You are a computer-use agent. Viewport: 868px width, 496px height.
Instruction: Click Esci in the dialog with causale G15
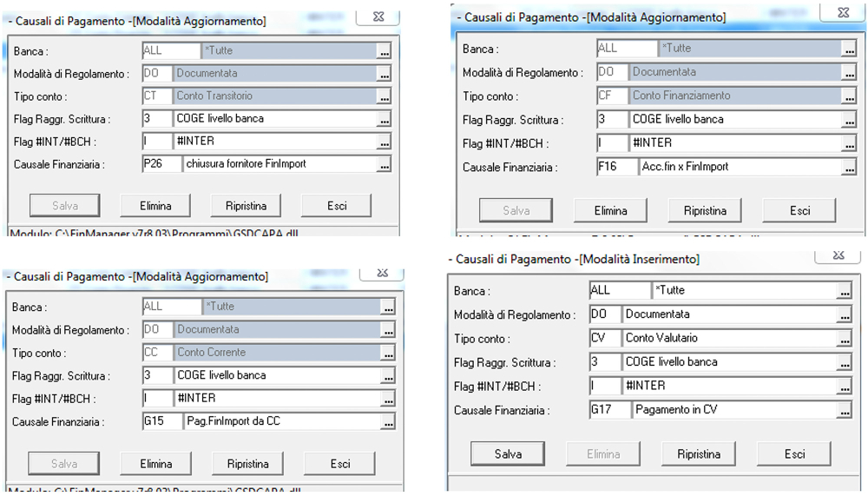[x=339, y=464]
